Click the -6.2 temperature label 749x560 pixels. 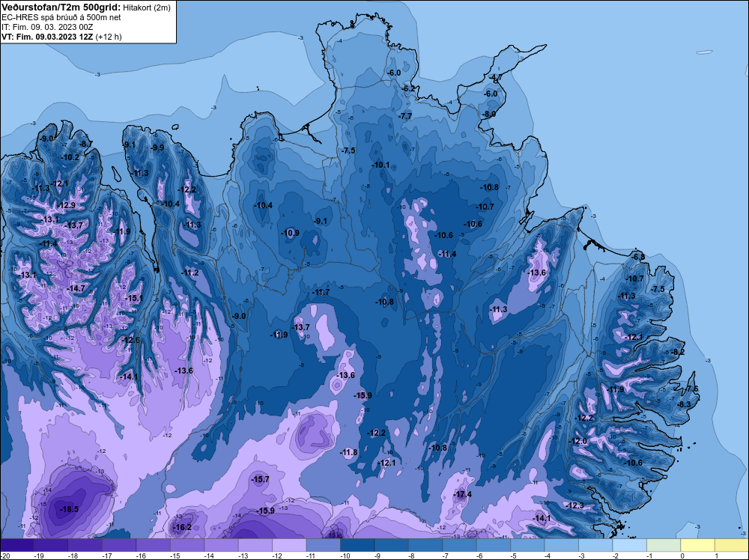409,88
